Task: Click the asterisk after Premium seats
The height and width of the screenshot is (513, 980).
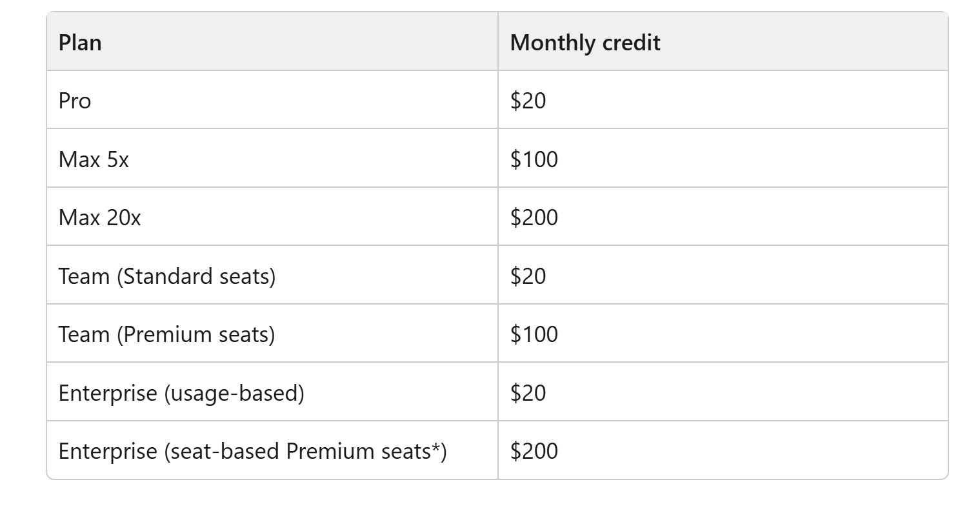Action: (x=435, y=446)
